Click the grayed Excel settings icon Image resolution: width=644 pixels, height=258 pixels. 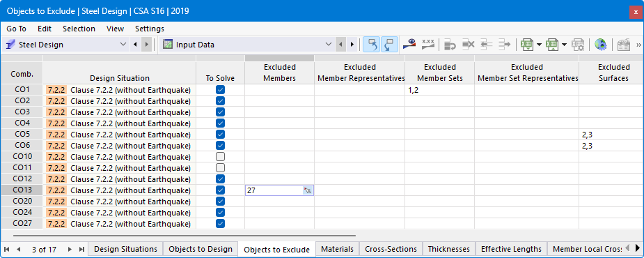point(579,45)
